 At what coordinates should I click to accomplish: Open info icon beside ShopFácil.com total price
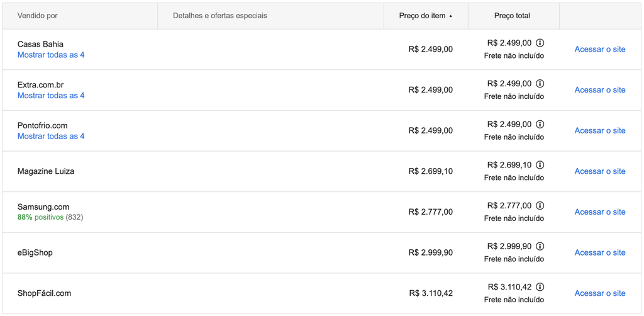click(x=540, y=287)
